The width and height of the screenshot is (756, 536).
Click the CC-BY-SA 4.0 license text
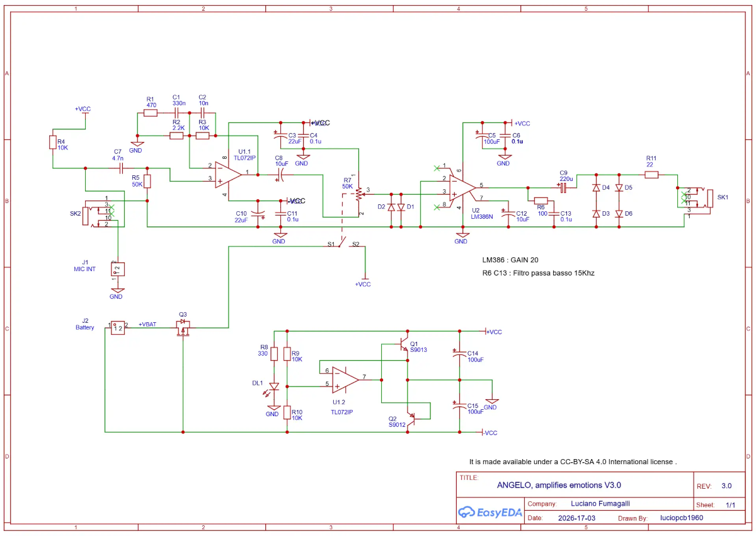(573, 462)
